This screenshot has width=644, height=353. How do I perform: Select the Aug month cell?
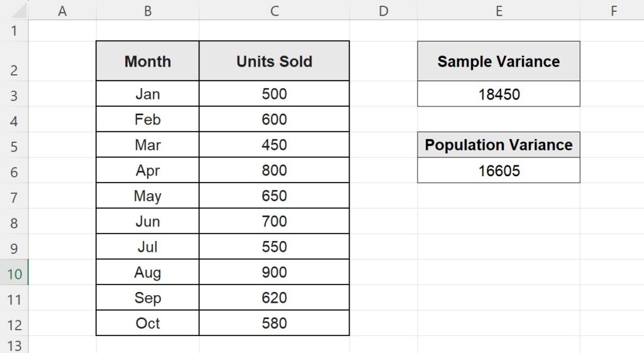148,272
